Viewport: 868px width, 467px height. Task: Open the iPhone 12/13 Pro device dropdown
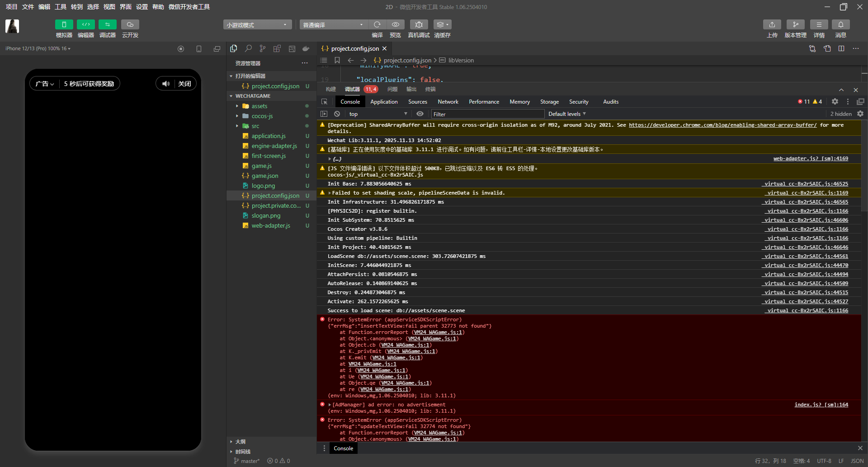pos(38,48)
